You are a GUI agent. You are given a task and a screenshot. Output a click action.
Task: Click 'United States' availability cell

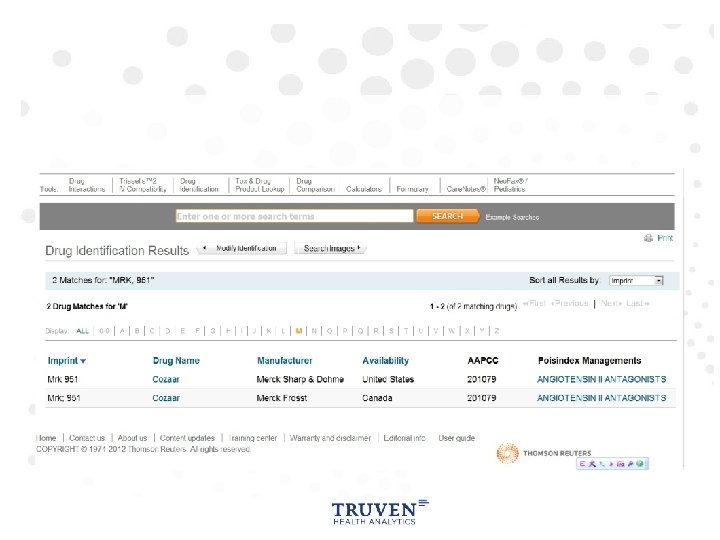click(x=388, y=379)
